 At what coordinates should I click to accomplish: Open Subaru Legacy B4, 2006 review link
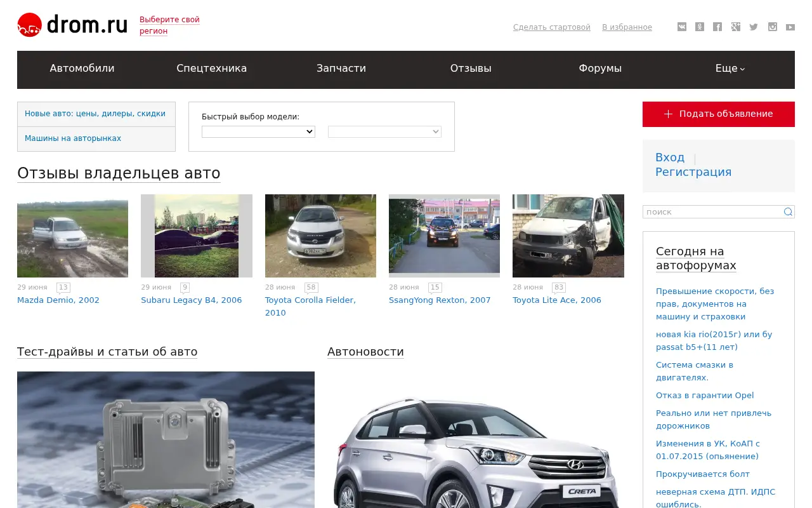pyautogui.click(x=192, y=300)
